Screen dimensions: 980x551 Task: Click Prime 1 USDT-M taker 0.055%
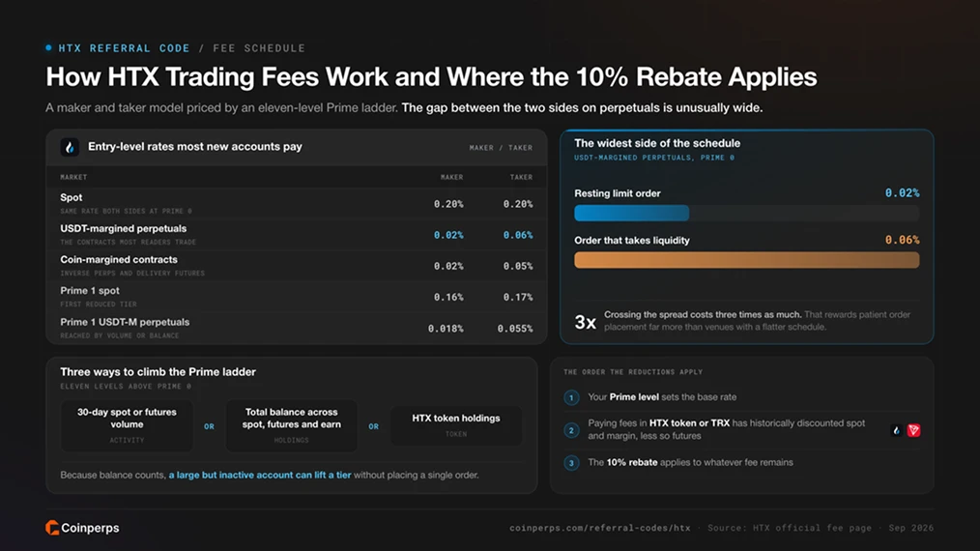point(515,329)
